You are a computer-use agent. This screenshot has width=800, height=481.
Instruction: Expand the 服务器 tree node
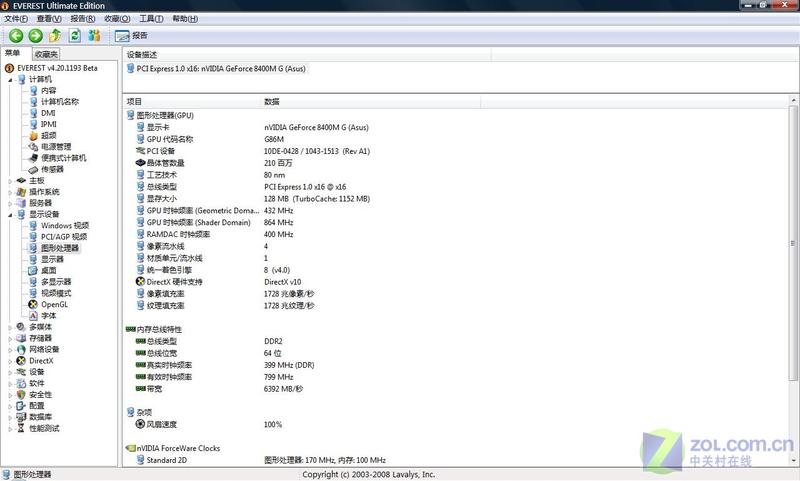(x=10, y=203)
